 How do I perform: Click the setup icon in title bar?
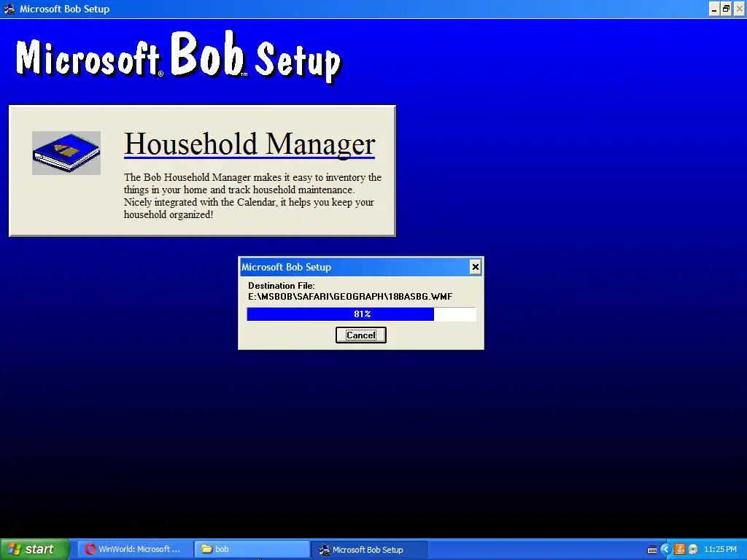[x=9, y=9]
